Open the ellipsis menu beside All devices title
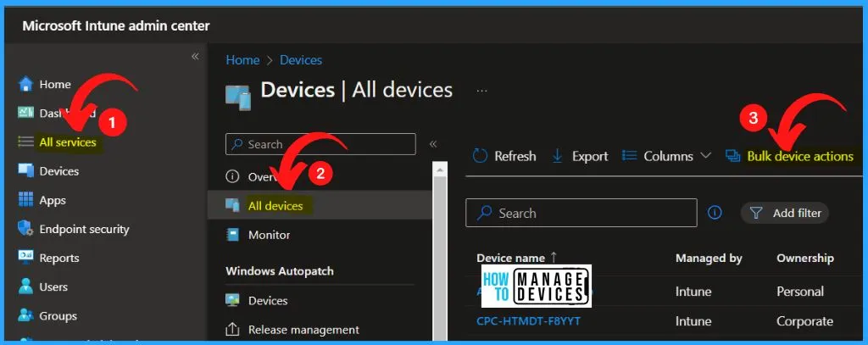Viewport: 868px width, 345px height. tap(481, 91)
